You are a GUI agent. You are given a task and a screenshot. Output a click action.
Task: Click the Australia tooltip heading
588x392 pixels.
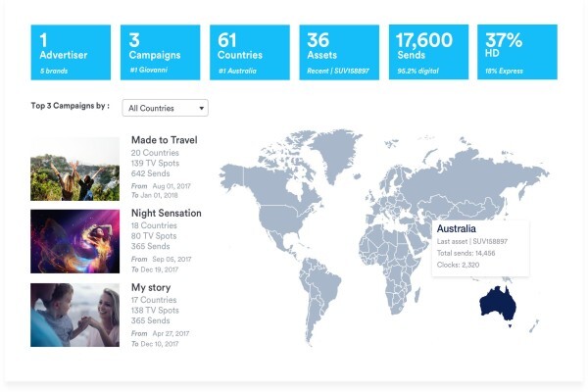point(456,228)
